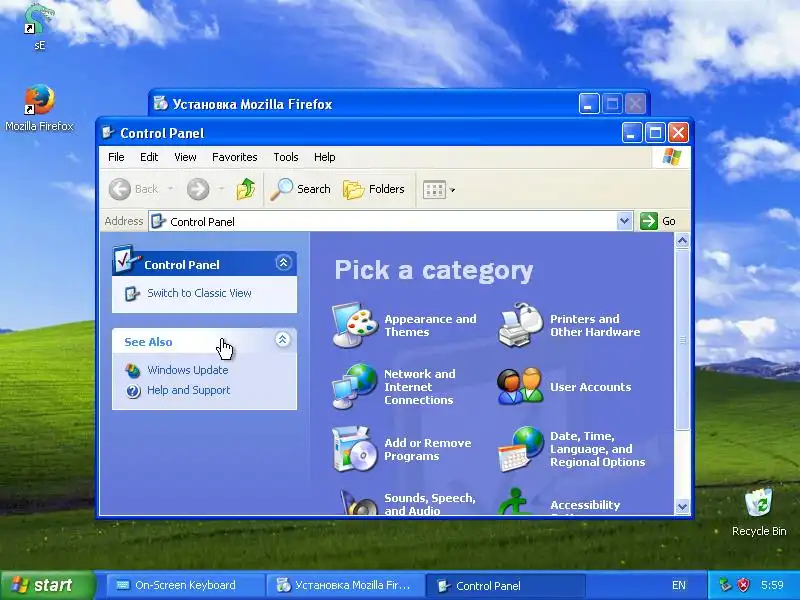Screen dimensions: 800x600
Task: Click the Control Panel title bar icon
Action: pos(108,133)
